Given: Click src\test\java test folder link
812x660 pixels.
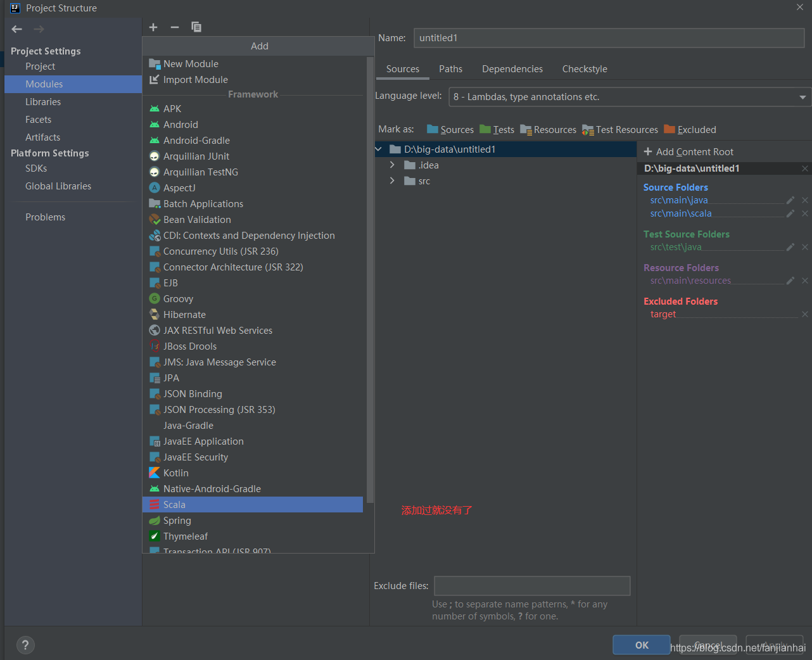Looking at the screenshot, I should 676,247.
